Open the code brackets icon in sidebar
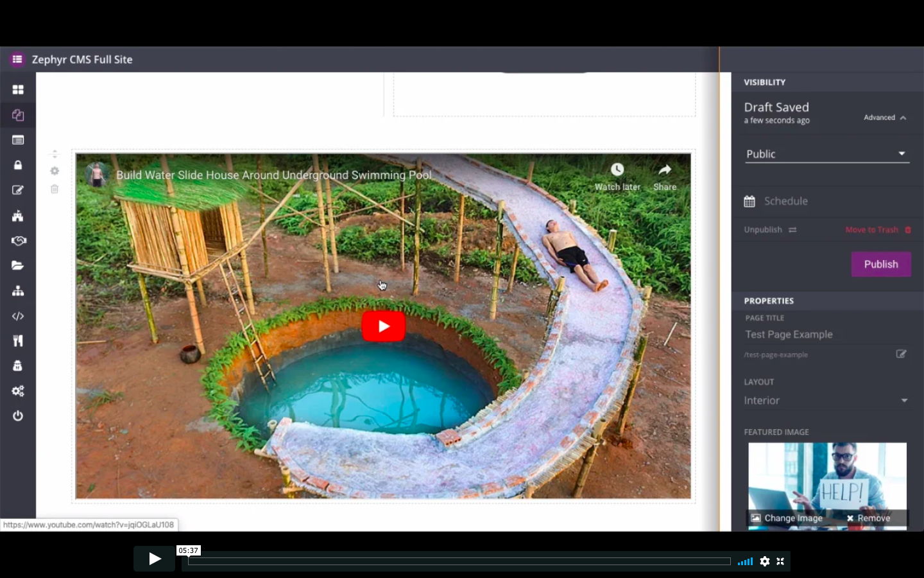924x578 pixels. pyautogui.click(x=18, y=316)
